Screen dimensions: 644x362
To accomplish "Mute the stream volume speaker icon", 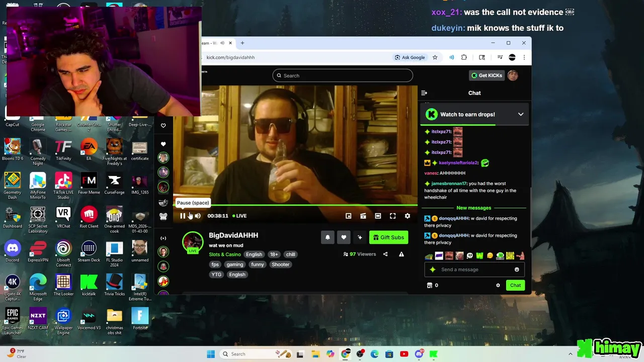I will pyautogui.click(x=198, y=216).
